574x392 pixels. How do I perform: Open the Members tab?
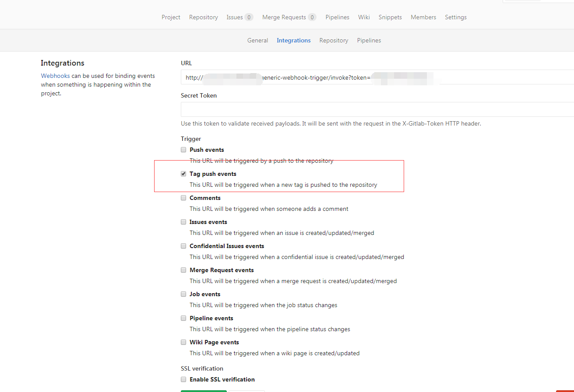coord(423,17)
